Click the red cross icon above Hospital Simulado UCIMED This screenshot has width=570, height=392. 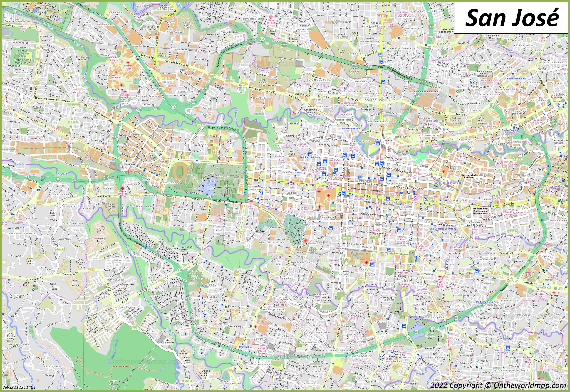pos(122,188)
